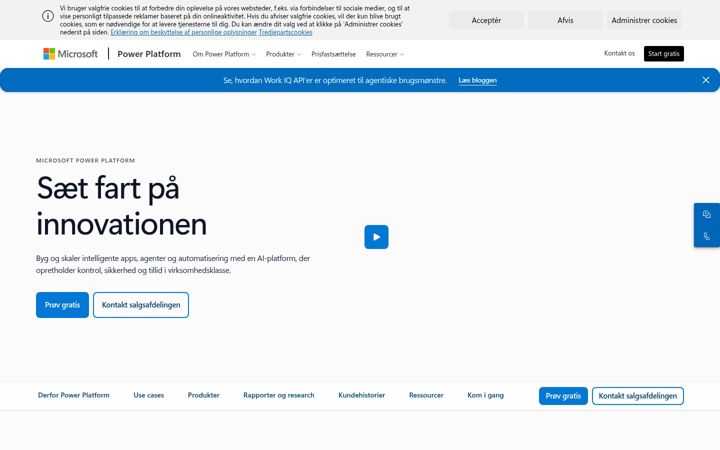
Task: Open the Tredjepartscookies link
Action: click(x=285, y=32)
